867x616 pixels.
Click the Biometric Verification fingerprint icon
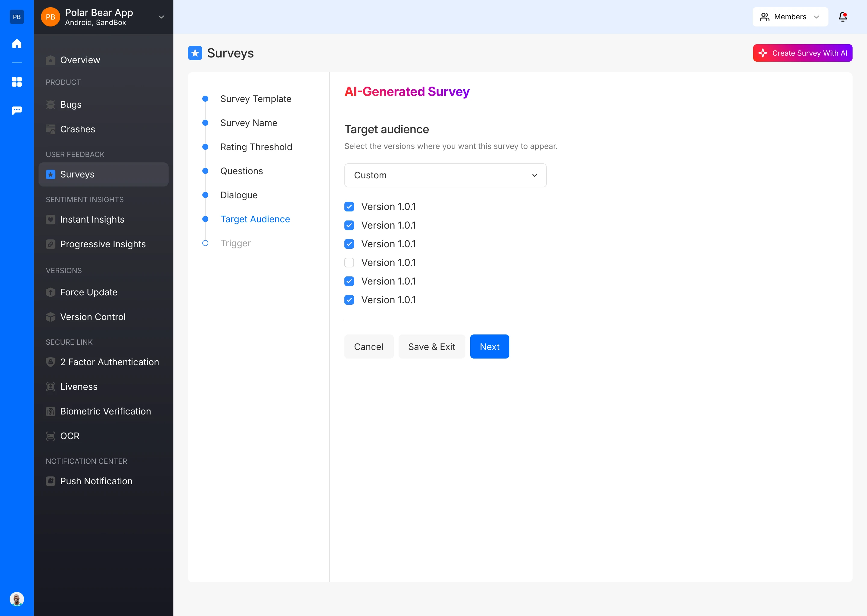click(x=51, y=411)
